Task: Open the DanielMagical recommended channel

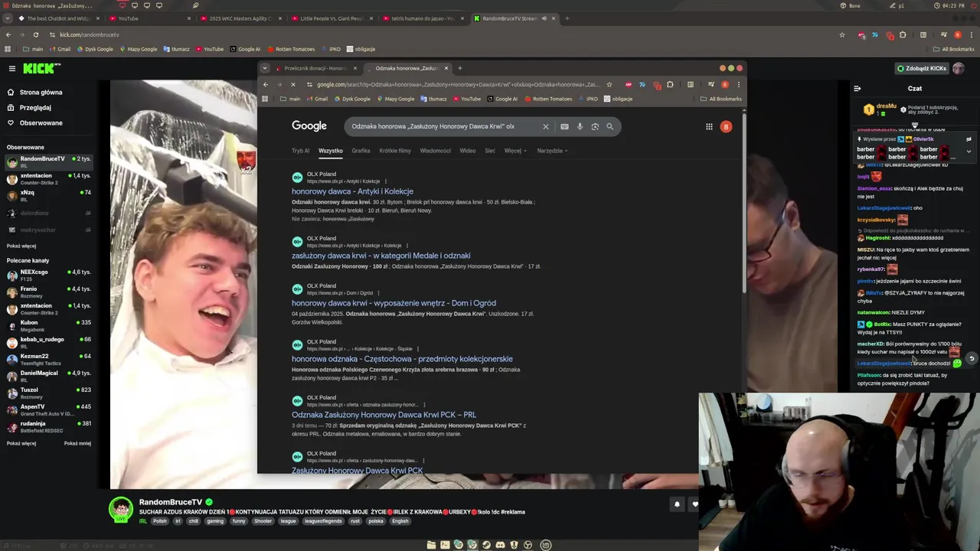Action: [49, 375]
